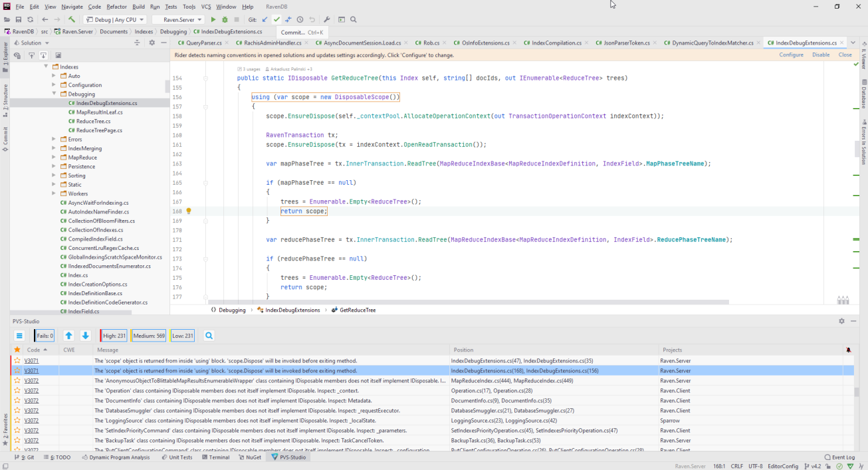This screenshot has width=868, height=470.
Task: Run the Raven.Server configuration with play icon
Action: (x=213, y=20)
